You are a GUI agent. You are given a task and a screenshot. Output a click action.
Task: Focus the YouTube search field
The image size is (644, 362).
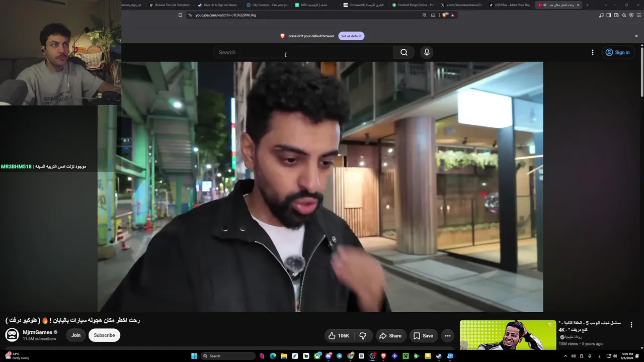pyautogui.click(x=304, y=52)
